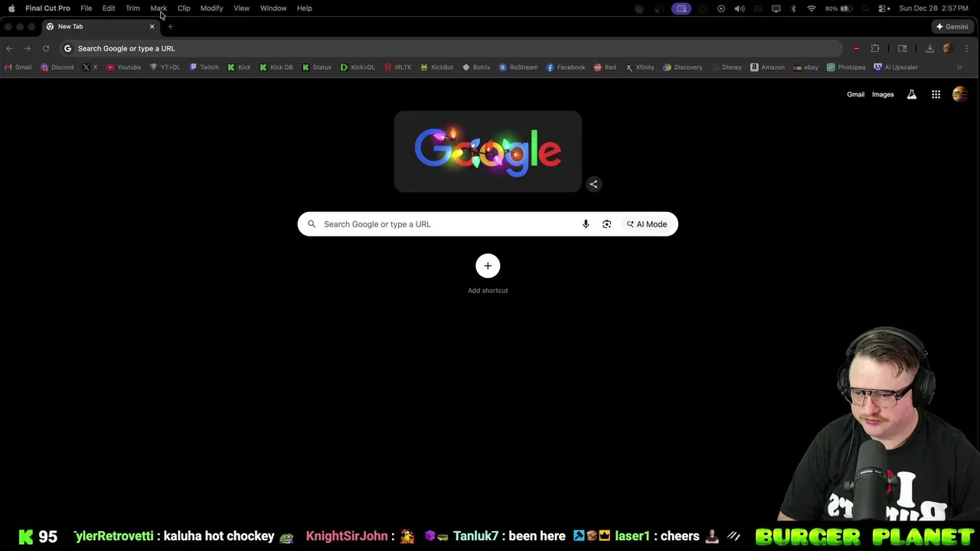Open the Google apps grid

coord(936,95)
